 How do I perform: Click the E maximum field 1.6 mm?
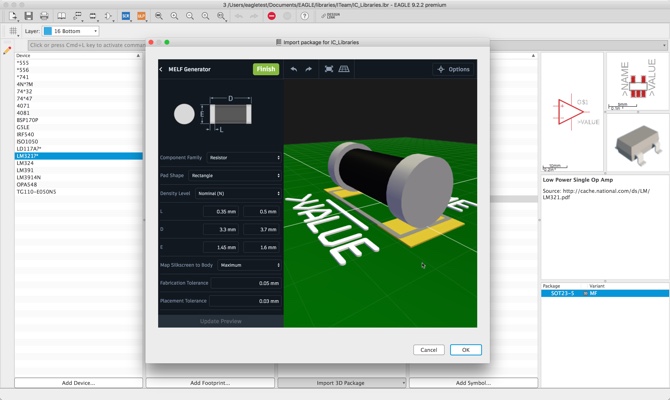coord(261,247)
